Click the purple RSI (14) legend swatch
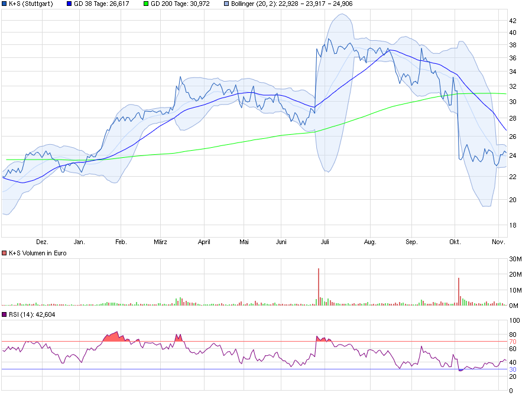Screen dimensions: 532x396 4,314
